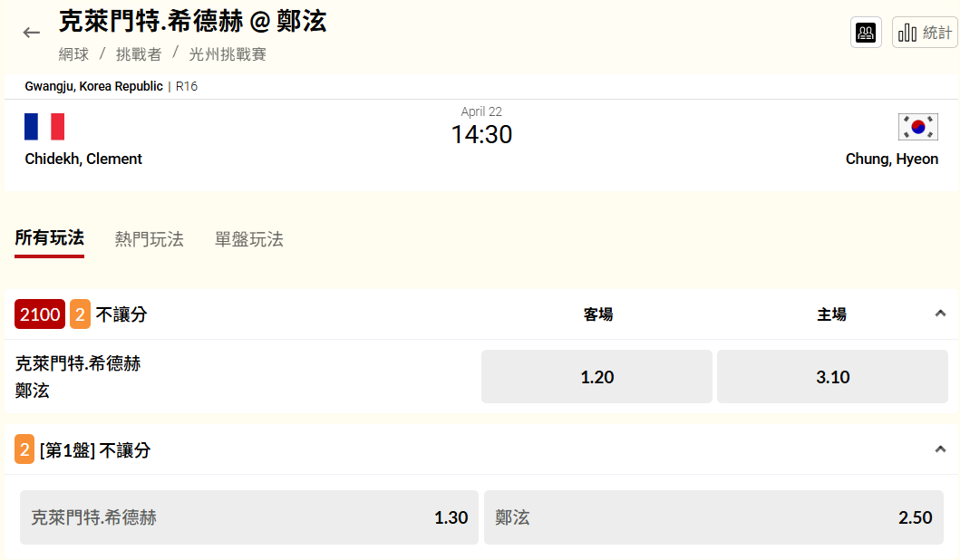Click the South Korea flag icon

coord(917,127)
